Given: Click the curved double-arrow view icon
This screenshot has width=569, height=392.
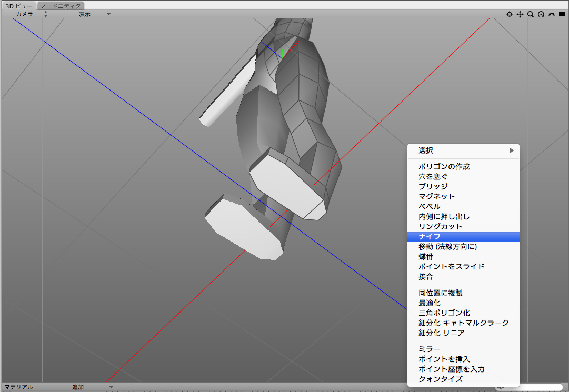Looking at the screenshot, I should [552, 14].
